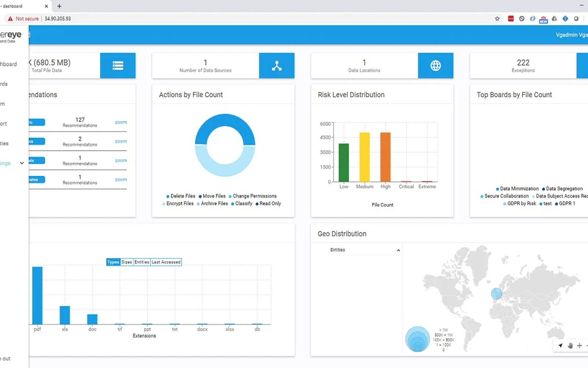
Task: Toggle Delete Files legend item
Action: (x=180, y=196)
